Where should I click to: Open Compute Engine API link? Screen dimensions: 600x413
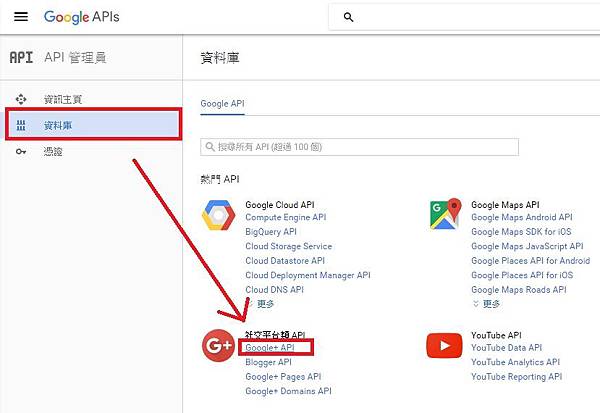pyautogui.click(x=286, y=217)
